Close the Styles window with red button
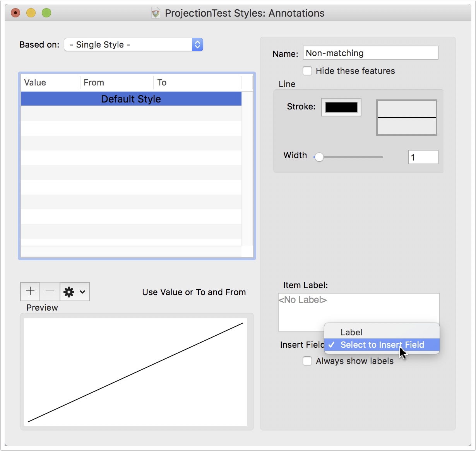Viewport: 476px width, 451px height. 15,13
